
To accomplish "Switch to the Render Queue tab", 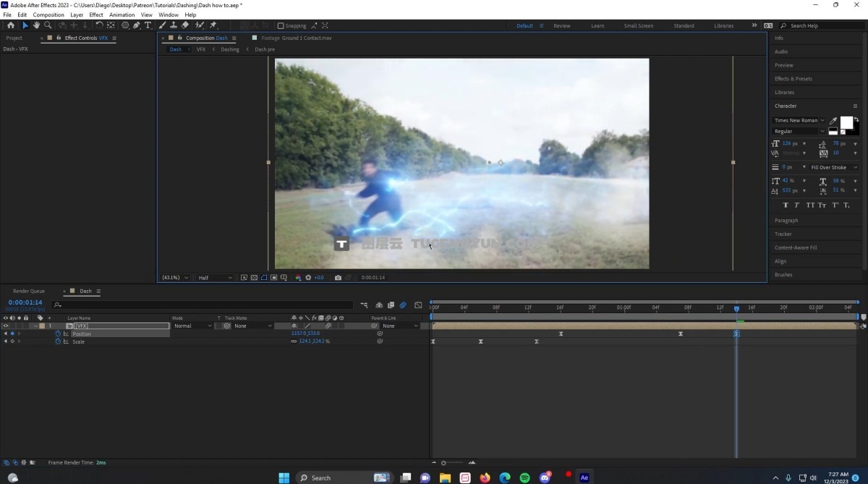I will pyautogui.click(x=29, y=291).
